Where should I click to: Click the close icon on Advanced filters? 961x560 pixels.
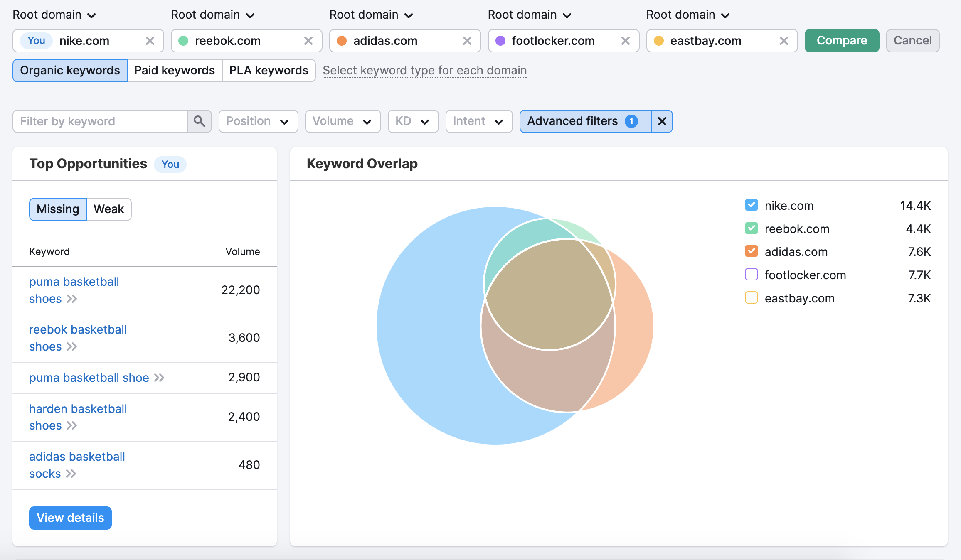click(x=662, y=121)
